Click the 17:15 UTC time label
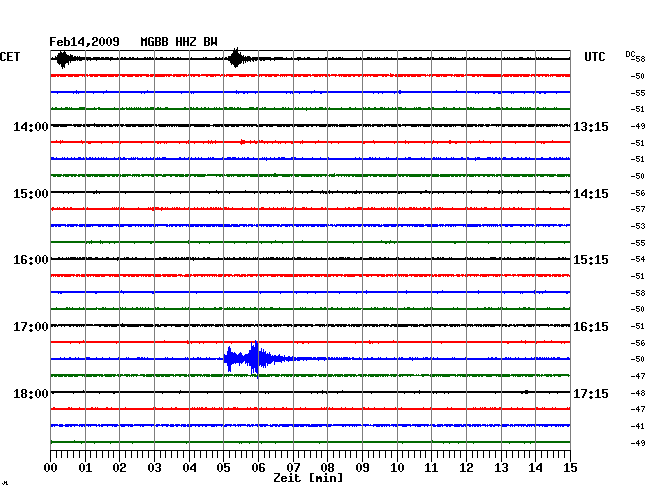This screenshot has height=494, width=650. point(591,393)
